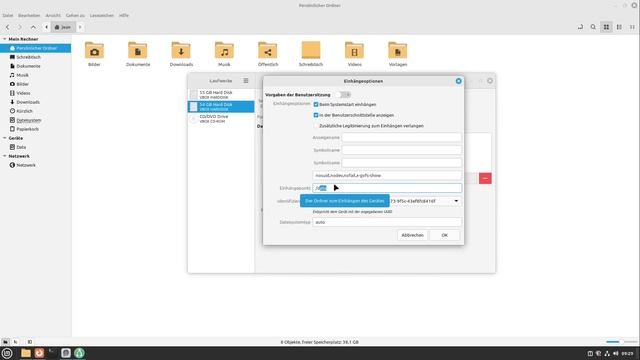Viewport: 640px width, 360px height.
Task: Open the system menu button in taskbar
Action: click(7, 353)
